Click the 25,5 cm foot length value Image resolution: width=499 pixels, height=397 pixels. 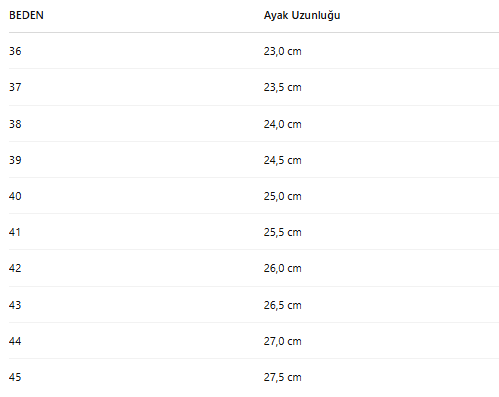coord(283,232)
